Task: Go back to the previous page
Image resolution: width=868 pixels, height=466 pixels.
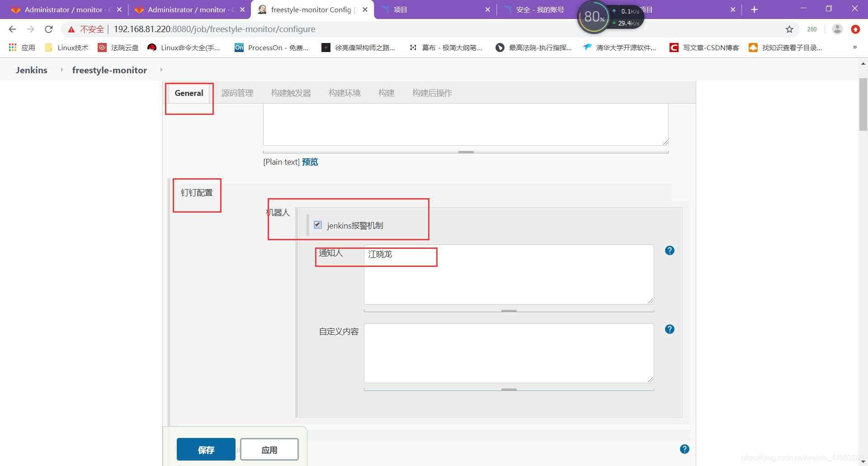Action: click(12, 29)
